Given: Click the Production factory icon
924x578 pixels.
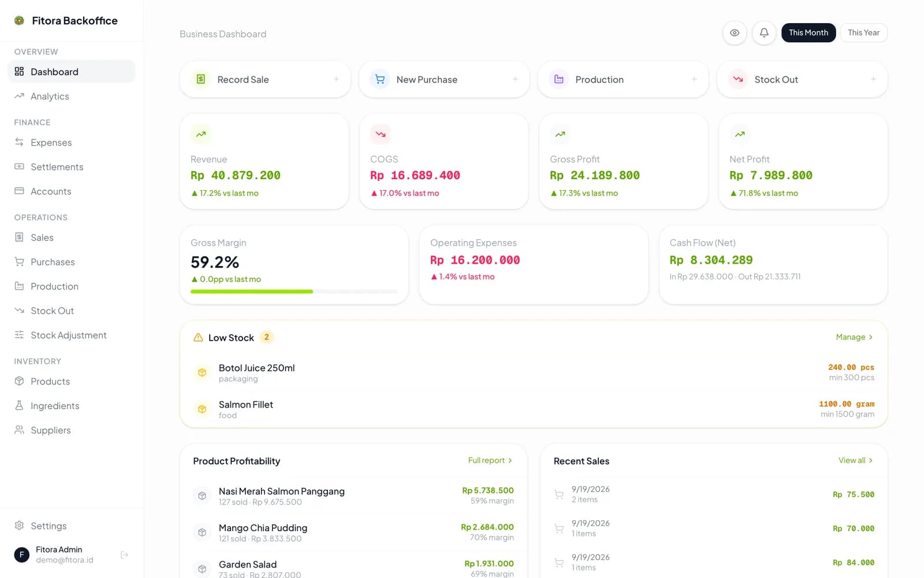Looking at the screenshot, I should point(559,79).
